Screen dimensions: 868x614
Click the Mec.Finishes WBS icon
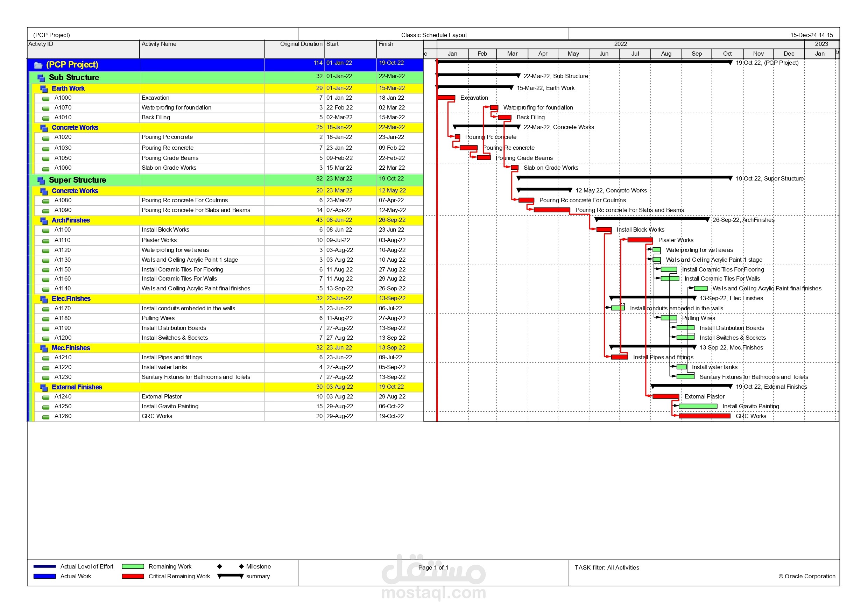coord(44,348)
